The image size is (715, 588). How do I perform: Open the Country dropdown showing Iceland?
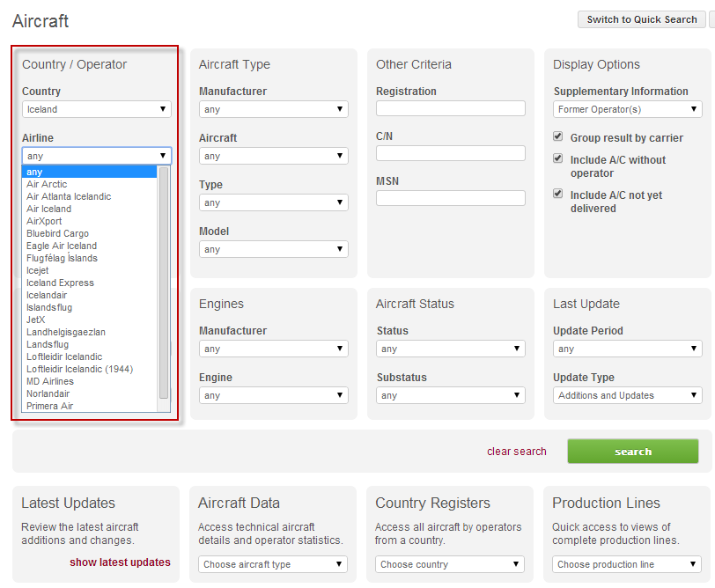(97, 109)
